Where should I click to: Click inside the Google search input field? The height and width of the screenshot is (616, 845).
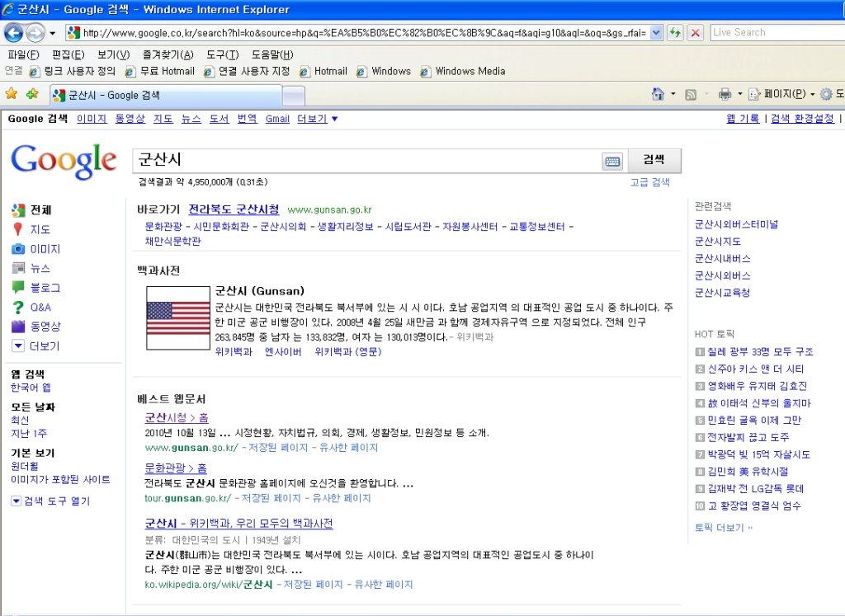tap(363, 160)
